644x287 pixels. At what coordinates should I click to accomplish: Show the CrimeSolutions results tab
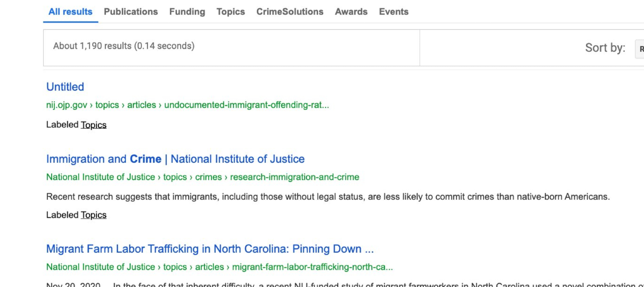pyautogui.click(x=289, y=12)
